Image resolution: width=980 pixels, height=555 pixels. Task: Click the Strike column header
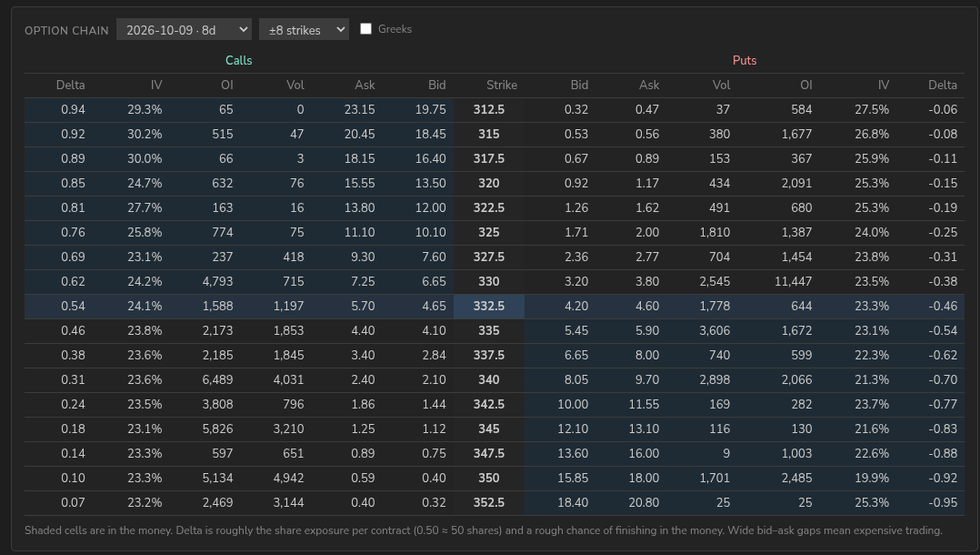click(x=501, y=86)
